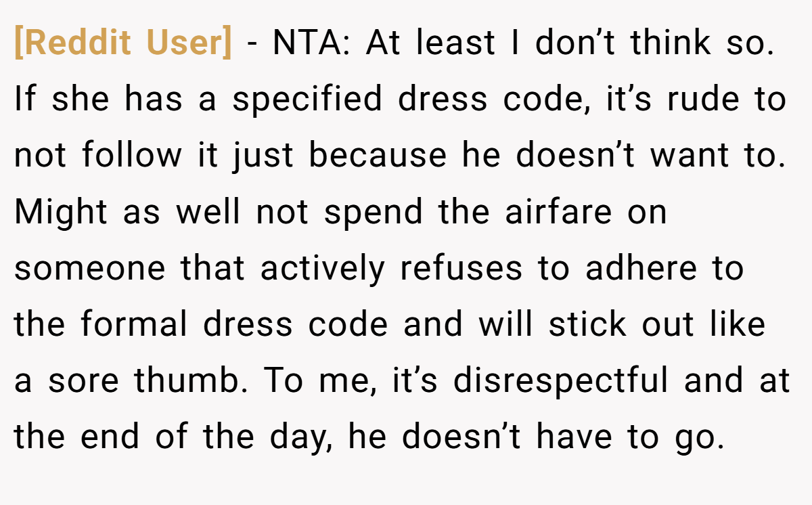Click the word "formal" in the comment
This screenshot has height=505, width=812.
point(135,326)
